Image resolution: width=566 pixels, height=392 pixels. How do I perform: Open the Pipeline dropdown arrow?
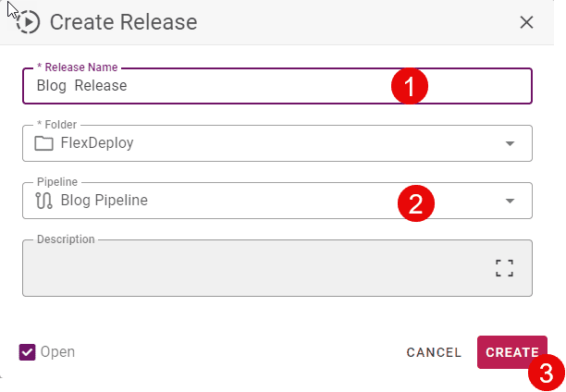[510, 201]
